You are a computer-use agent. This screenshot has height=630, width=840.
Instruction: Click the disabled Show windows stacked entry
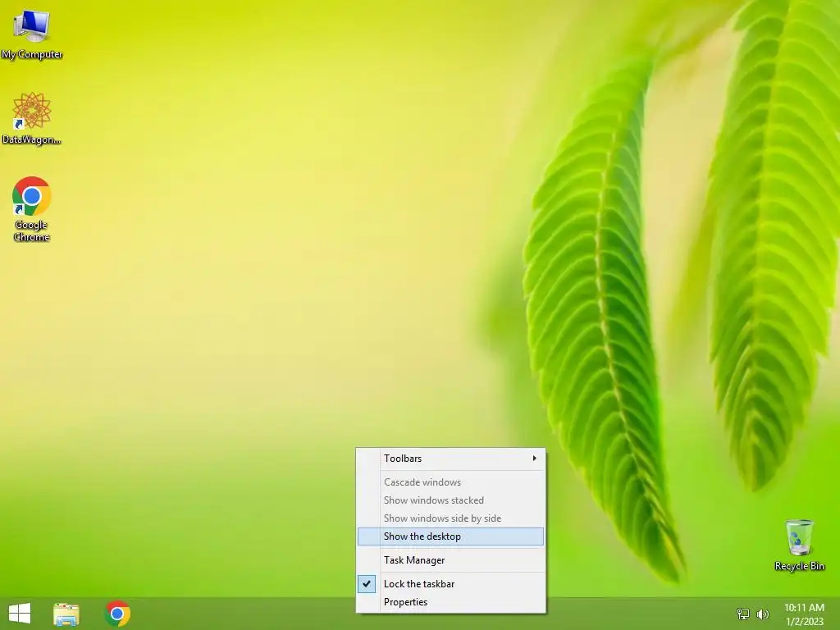[451, 500]
